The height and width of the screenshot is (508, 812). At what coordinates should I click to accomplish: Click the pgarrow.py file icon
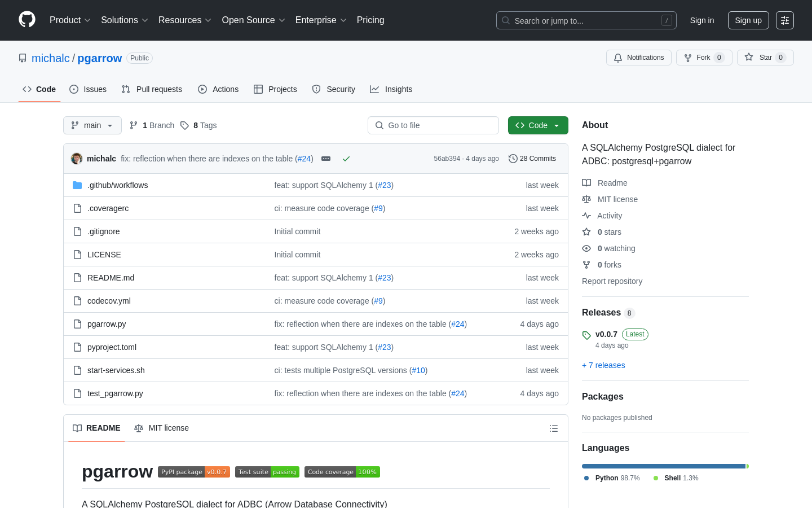tap(77, 324)
